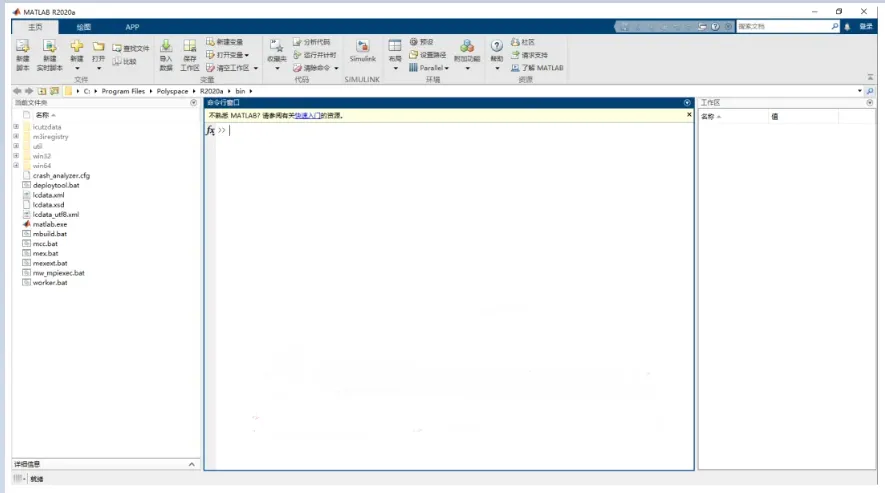This screenshot has width=885, height=493.
Task: Click the address bar search magnifier icon
Action: (x=870, y=91)
